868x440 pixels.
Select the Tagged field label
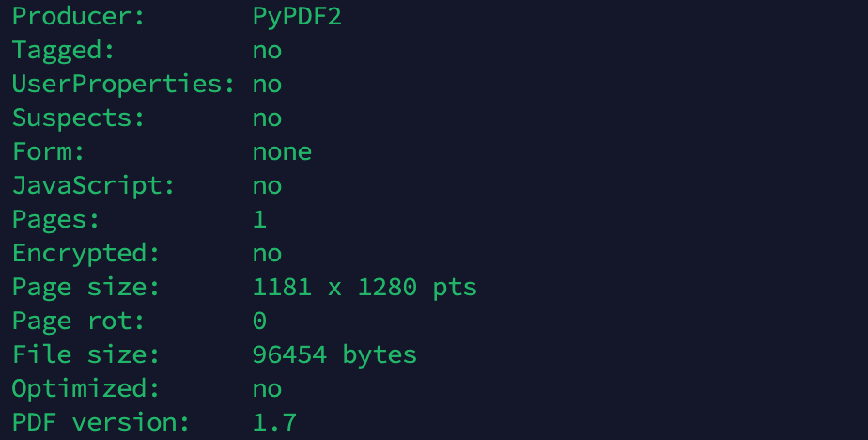click(x=63, y=51)
